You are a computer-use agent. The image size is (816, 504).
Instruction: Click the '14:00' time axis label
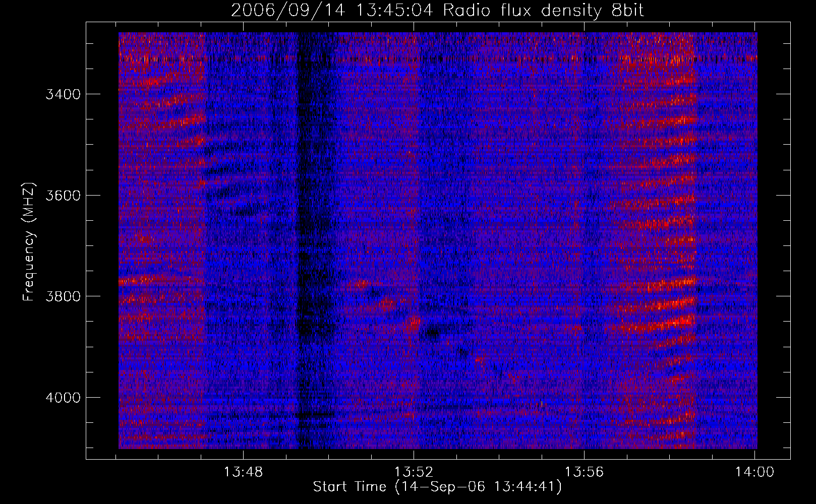(x=754, y=472)
